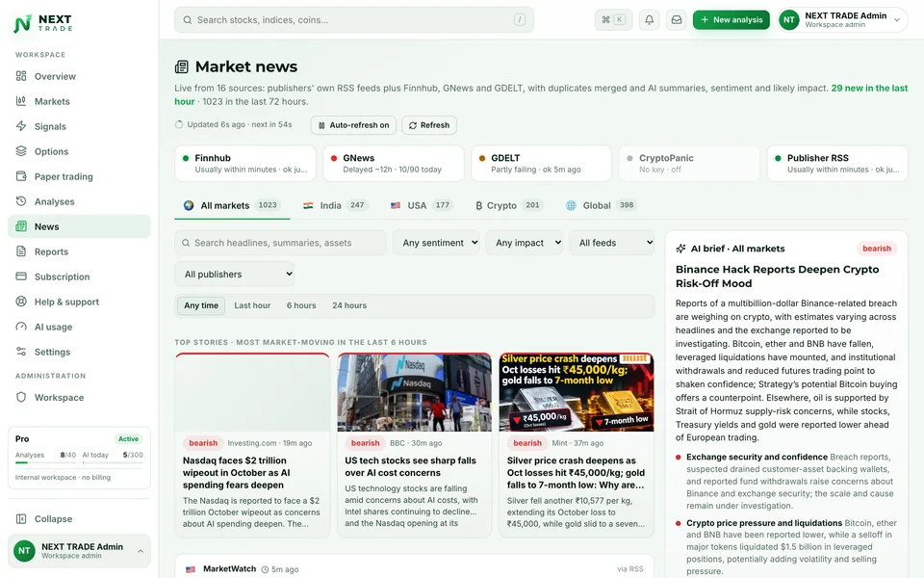Screen dimensions: 924x578
Task: Open the All feeds dropdown
Action: pos(612,243)
